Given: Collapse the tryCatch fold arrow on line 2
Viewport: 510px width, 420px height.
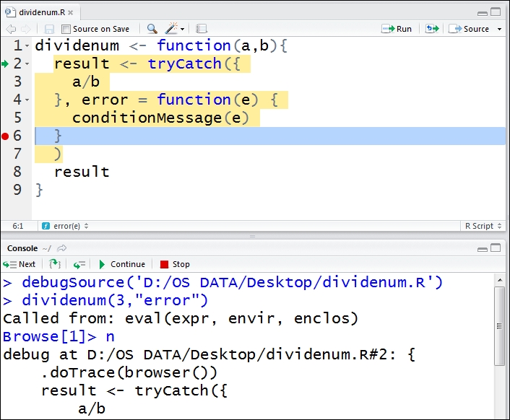Looking at the screenshot, I should (27, 64).
